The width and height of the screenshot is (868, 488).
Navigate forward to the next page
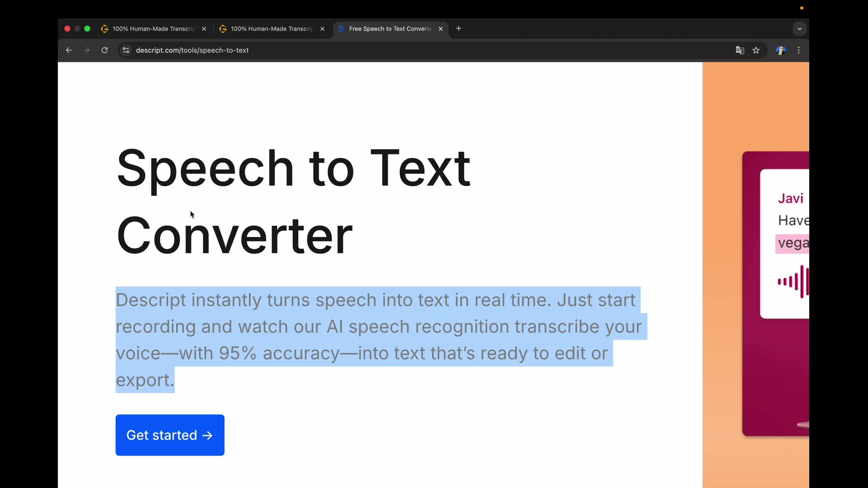click(86, 50)
